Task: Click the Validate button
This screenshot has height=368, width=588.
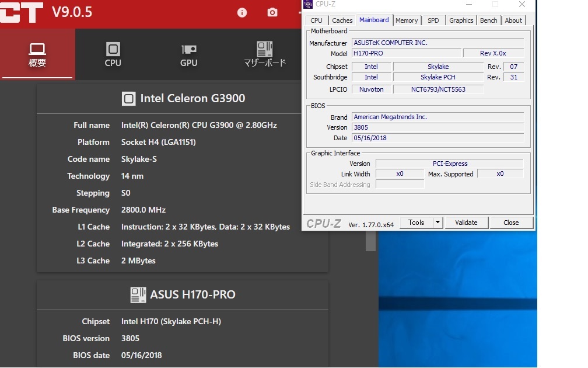Action: (466, 223)
